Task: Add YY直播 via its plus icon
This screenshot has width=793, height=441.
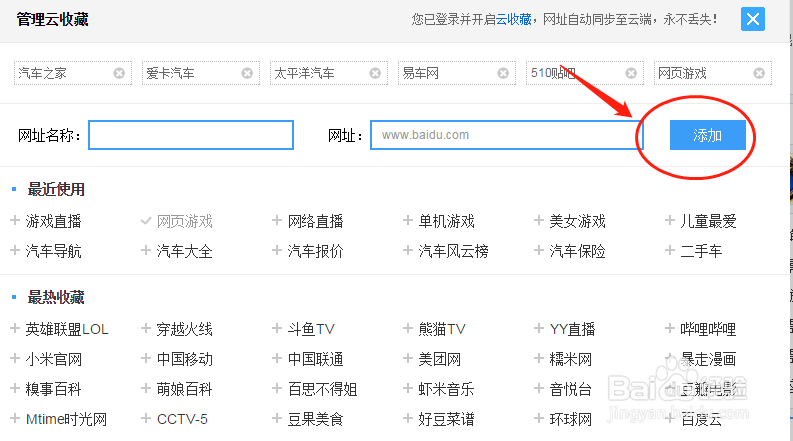Action: [x=539, y=329]
